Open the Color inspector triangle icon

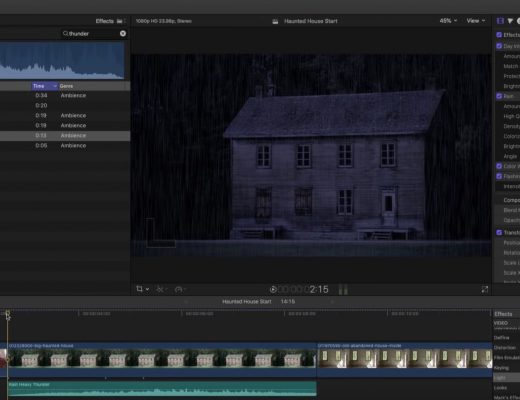pyautogui.click(x=510, y=21)
